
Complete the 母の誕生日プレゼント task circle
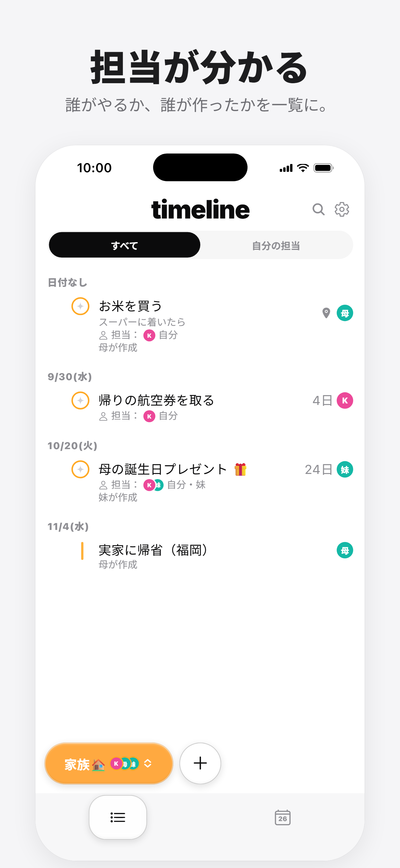80,469
